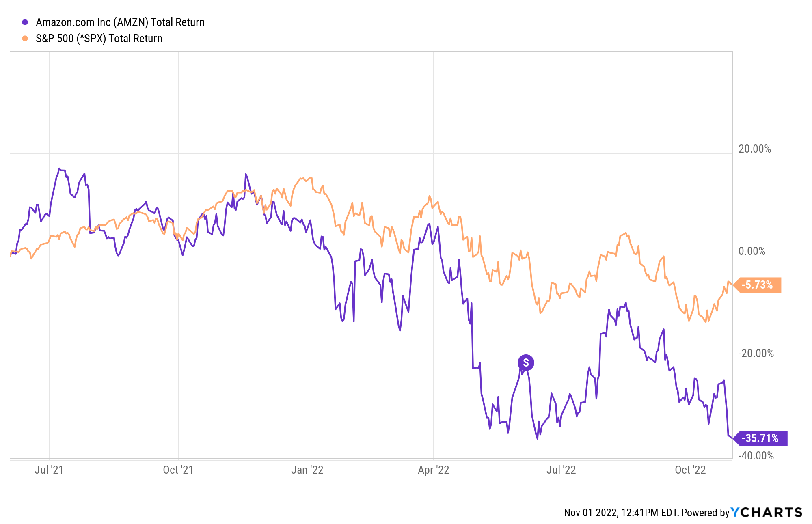Image resolution: width=812 pixels, height=524 pixels.
Task: Click the orange -5.73% value flag
Action: (x=758, y=285)
